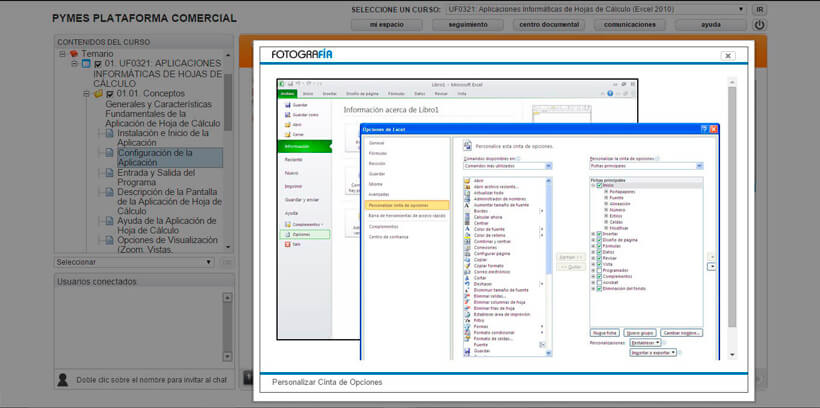Toggle the Complementos tab checkbox

pos(599,276)
